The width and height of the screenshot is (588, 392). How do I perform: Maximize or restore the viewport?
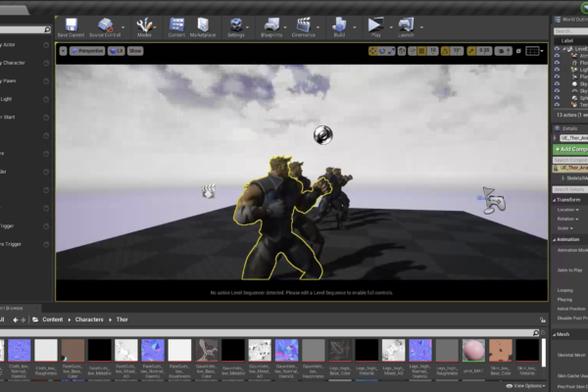(x=518, y=51)
